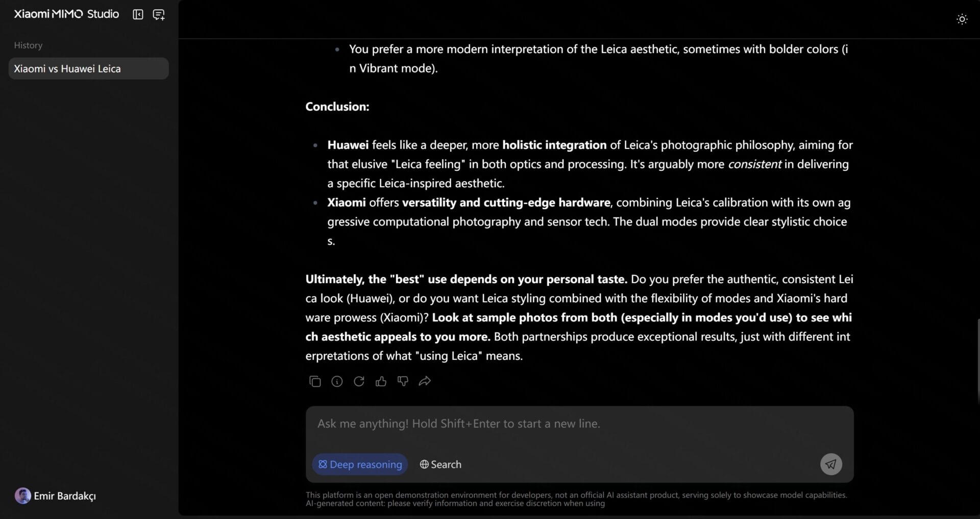Start a new chat conversation

159,15
